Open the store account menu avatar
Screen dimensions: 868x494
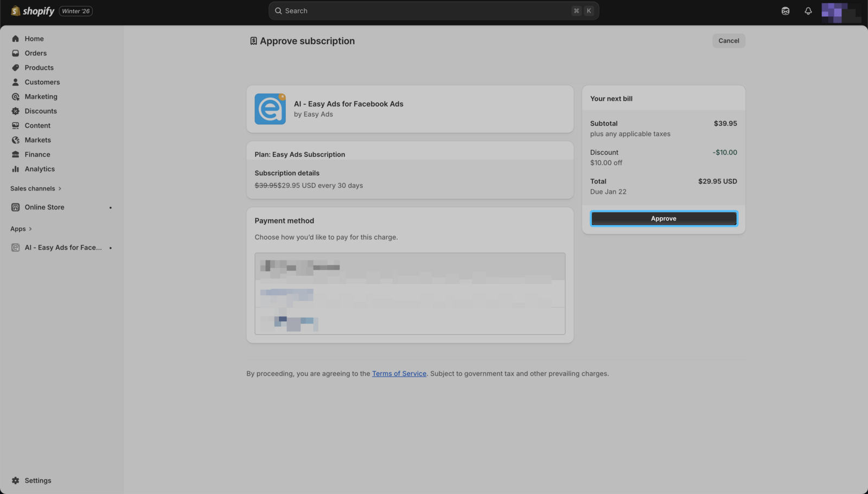pyautogui.click(x=840, y=12)
